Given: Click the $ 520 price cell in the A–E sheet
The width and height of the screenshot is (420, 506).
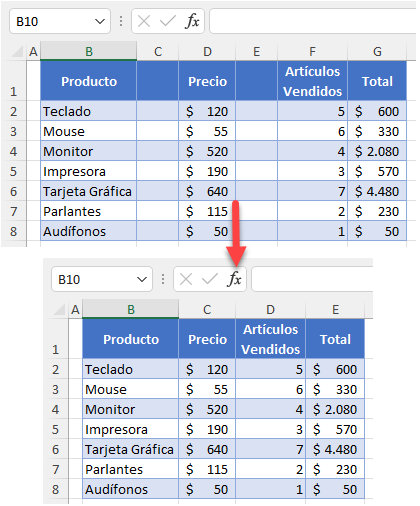Looking at the screenshot, I should point(207,409).
